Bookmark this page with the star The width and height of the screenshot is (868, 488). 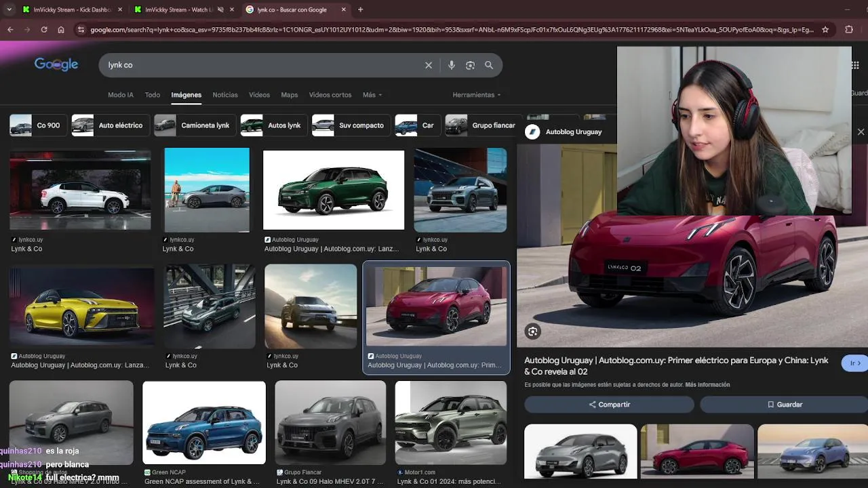pos(825,30)
